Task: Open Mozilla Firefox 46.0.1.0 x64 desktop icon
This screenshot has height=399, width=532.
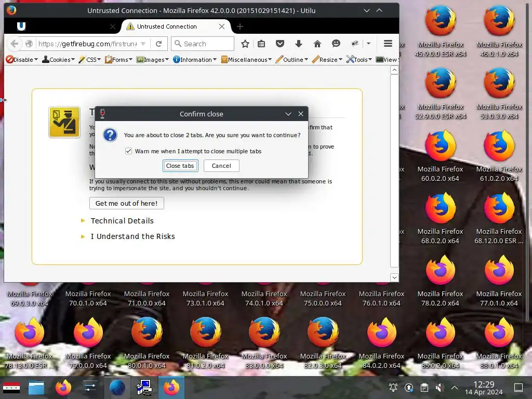Action: coord(499,31)
